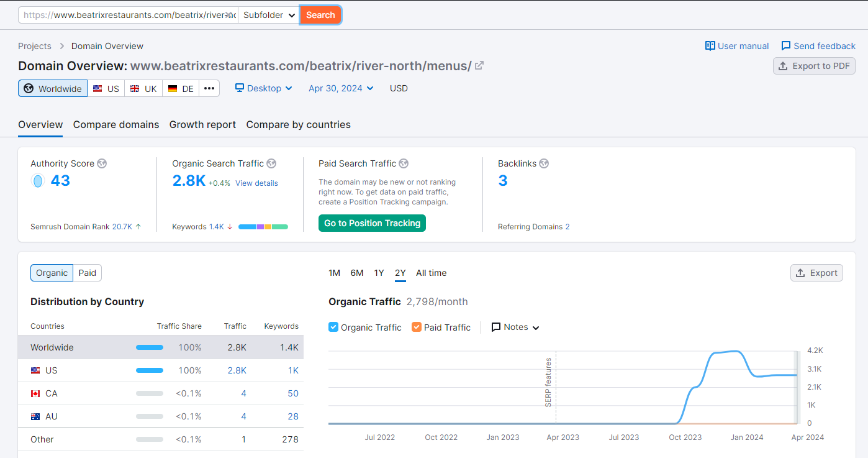Click the Go to Position Tracking button

[x=372, y=223]
